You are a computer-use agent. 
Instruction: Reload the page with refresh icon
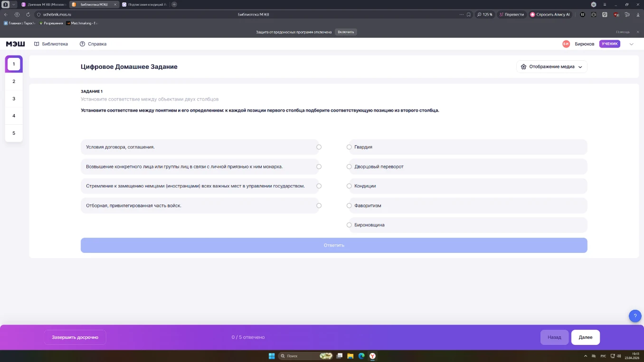click(x=28, y=15)
